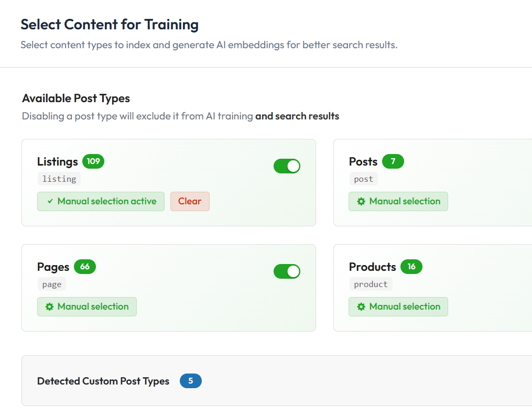Click the "product" slug tag
Image resolution: width=532 pixels, height=417 pixels.
tap(371, 284)
